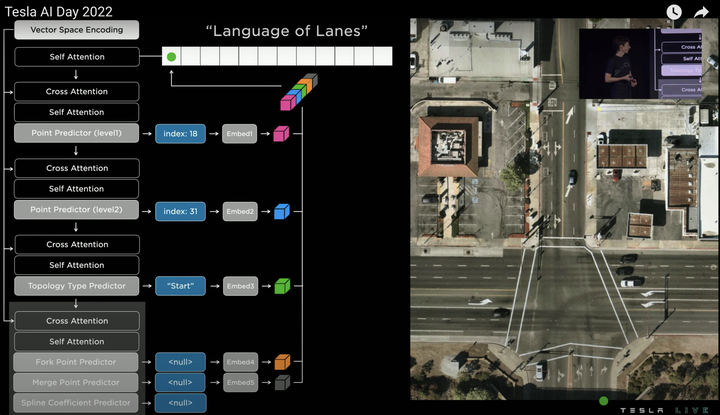The image size is (720, 415).
Task: Click the topmost Self Attention box
Action: click(x=77, y=57)
